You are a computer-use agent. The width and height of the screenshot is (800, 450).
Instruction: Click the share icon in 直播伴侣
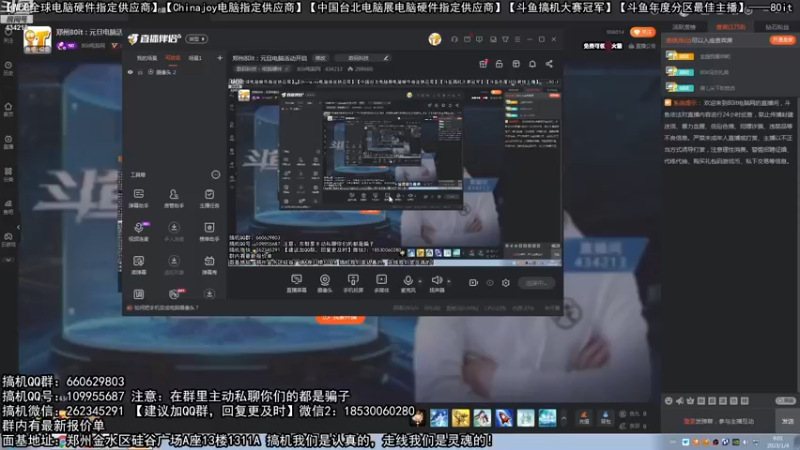[x=549, y=64]
